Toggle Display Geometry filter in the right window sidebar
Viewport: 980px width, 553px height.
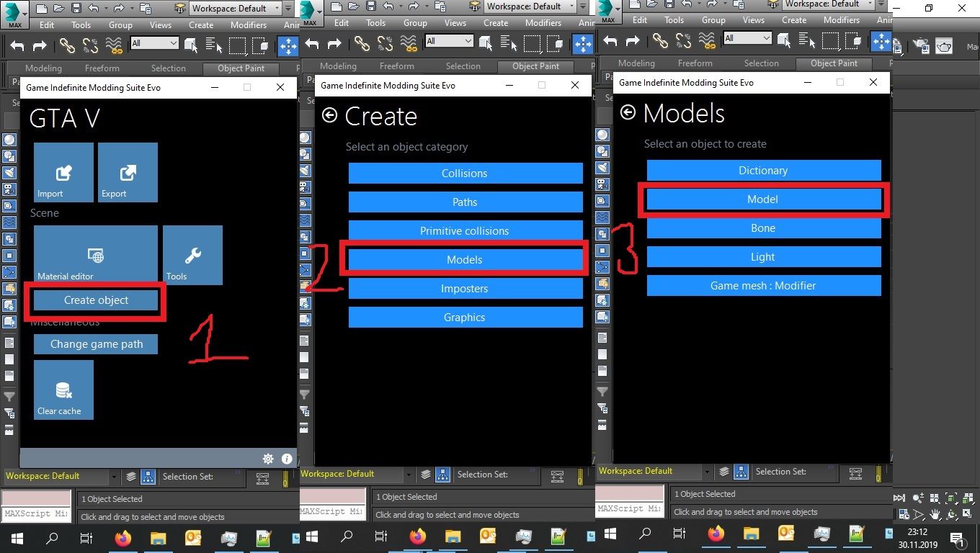click(602, 135)
